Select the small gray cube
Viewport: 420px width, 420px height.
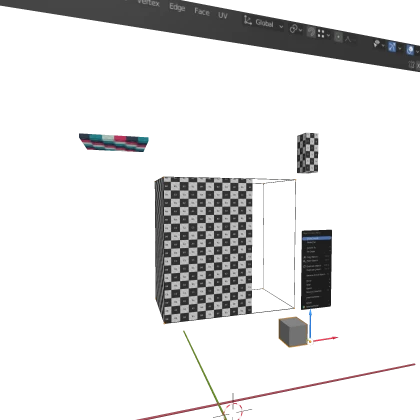pyautogui.click(x=293, y=332)
